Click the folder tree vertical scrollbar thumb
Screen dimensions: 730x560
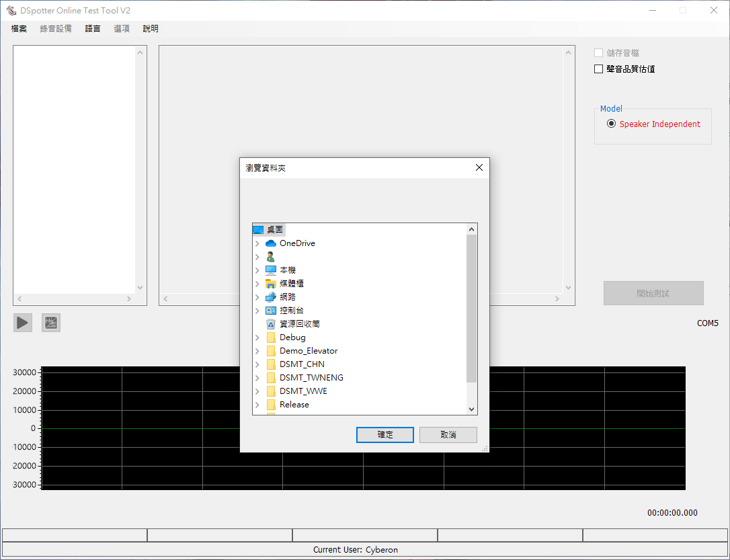point(471,309)
